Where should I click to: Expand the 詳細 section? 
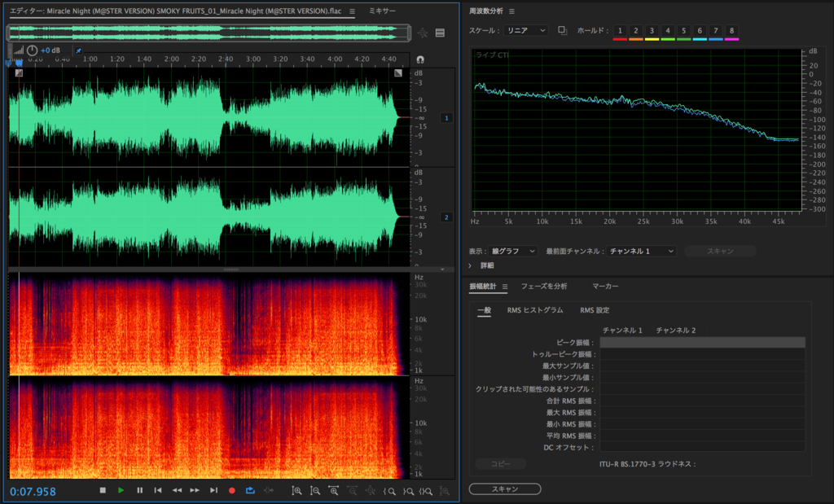click(x=470, y=265)
